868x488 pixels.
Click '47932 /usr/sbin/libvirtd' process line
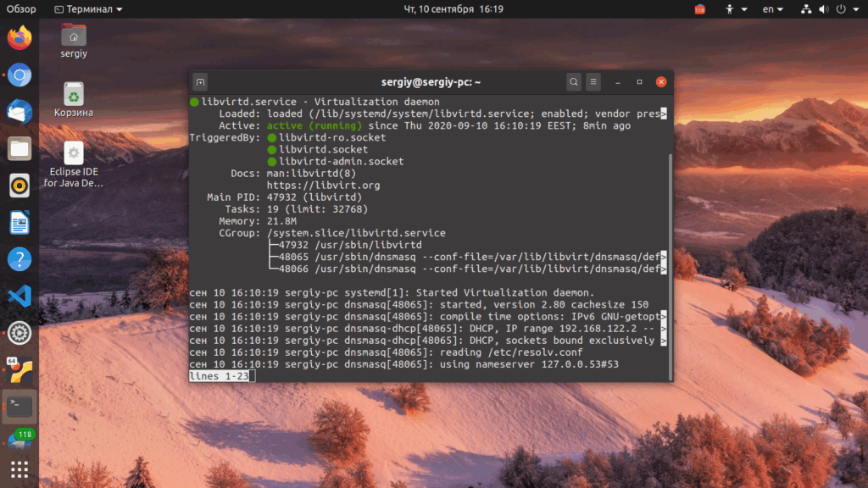click(350, 245)
